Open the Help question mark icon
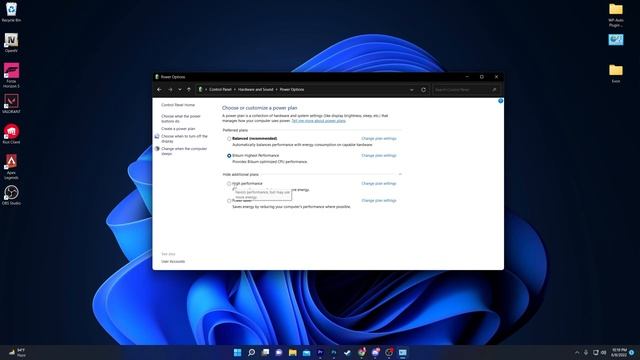The image size is (640, 360). 500,101
